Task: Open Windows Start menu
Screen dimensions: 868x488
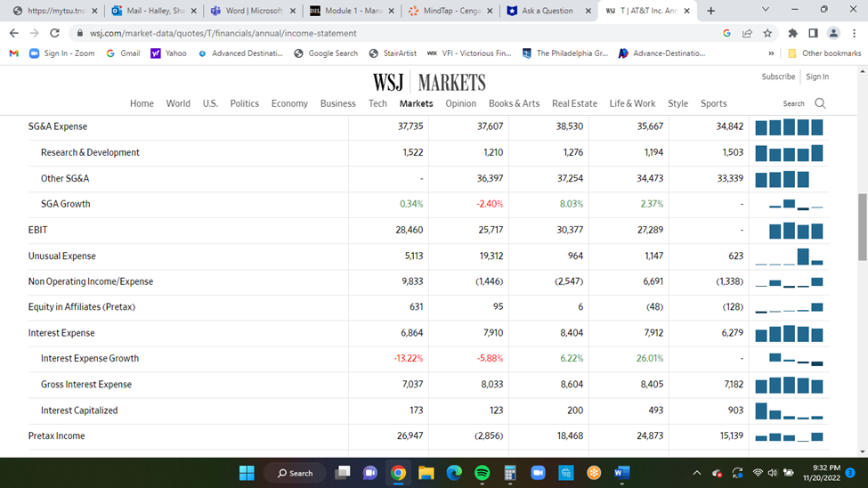Action: click(x=247, y=473)
